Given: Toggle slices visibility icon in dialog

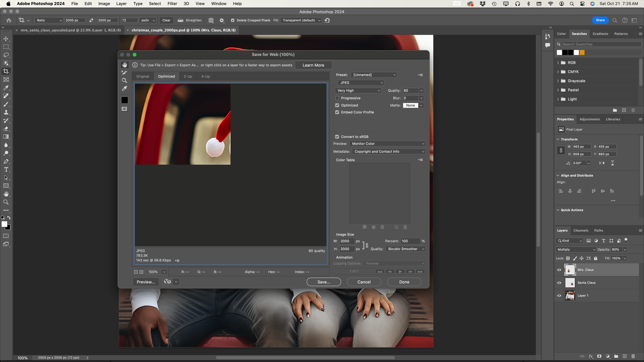Looking at the screenshot, I should (x=124, y=109).
